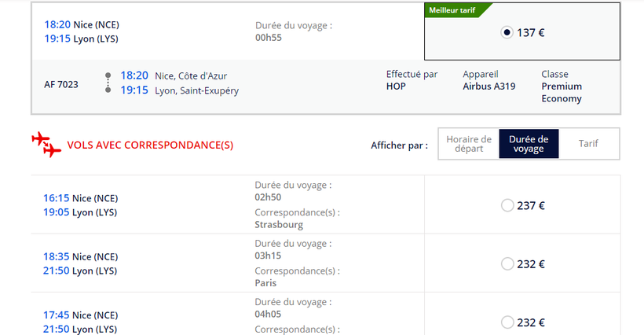Switch to the Durée de voyage tab
644x335 pixels.
[x=529, y=144]
